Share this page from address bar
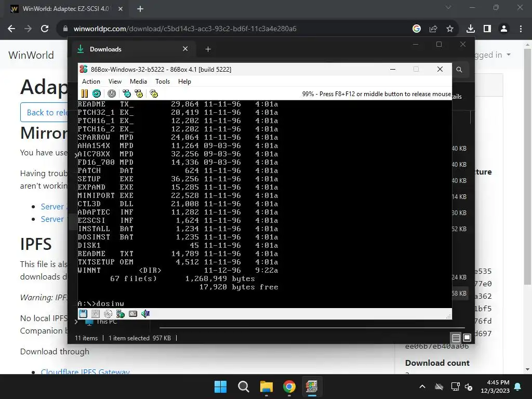The height and width of the screenshot is (399, 532). pyautogui.click(x=433, y=29)
